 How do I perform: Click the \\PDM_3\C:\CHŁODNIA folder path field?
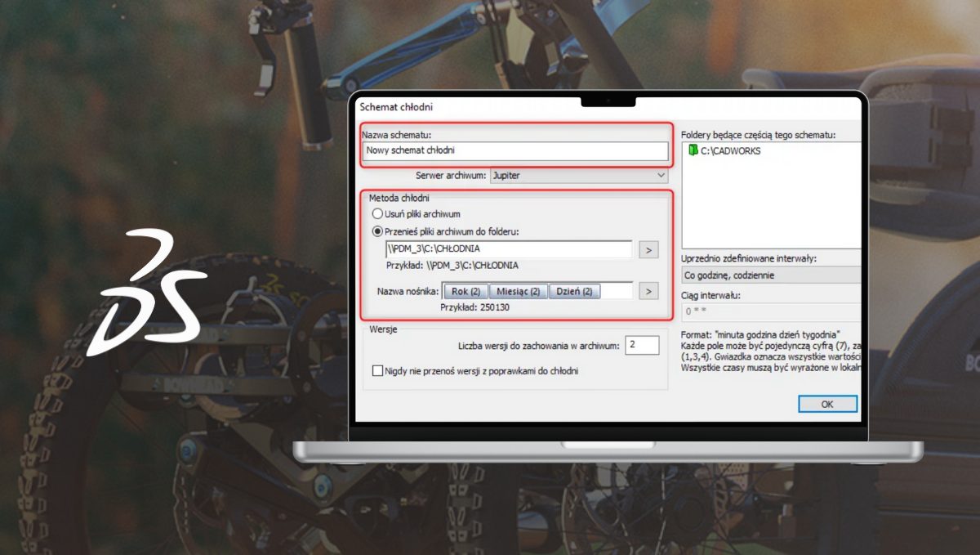(x=509, y=249)
